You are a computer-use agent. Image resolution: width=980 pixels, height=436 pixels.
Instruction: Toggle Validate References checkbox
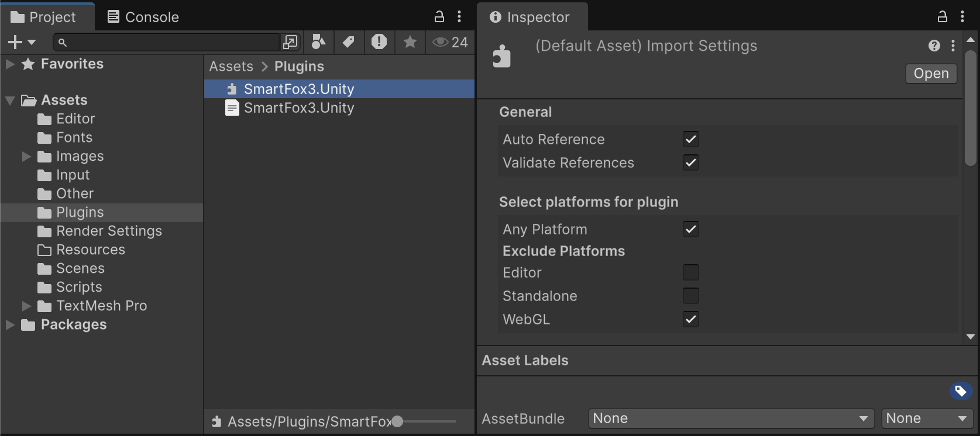(x=691, y=162)
